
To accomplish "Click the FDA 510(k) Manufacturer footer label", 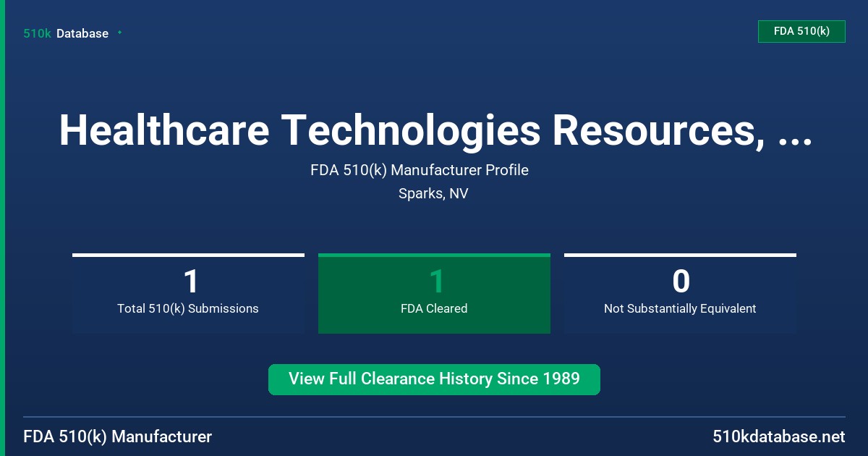I will 118,436.
